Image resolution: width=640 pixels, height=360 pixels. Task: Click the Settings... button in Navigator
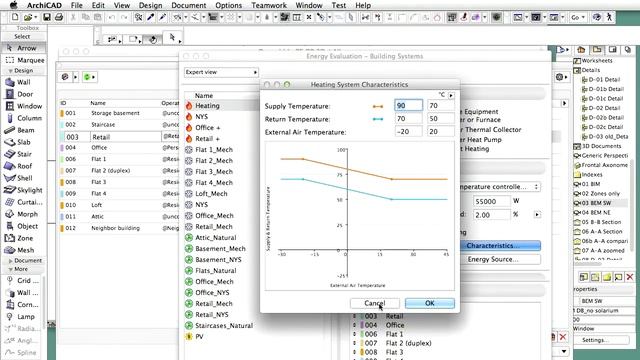click(595, 340)
